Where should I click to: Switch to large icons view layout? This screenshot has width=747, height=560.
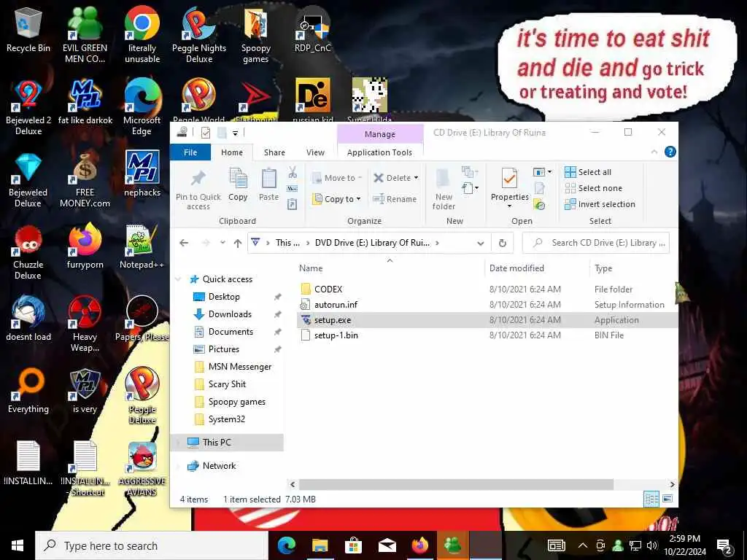coord(668,499)
